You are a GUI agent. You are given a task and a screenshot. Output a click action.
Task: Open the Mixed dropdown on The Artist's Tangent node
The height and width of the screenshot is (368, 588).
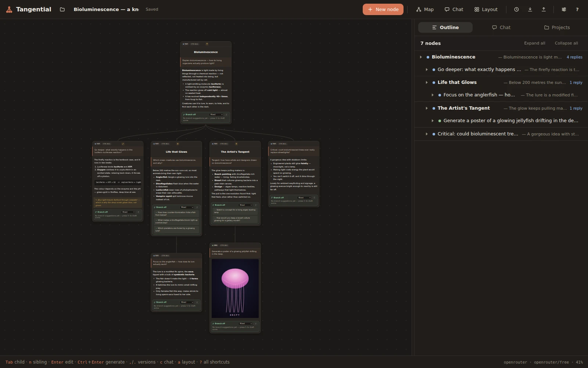tap(246, 205)
